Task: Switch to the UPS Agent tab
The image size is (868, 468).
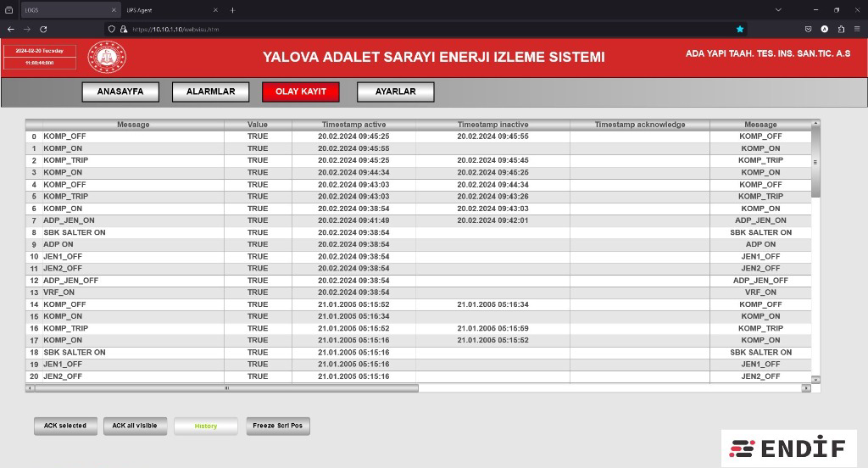Action: coord(170,10)
